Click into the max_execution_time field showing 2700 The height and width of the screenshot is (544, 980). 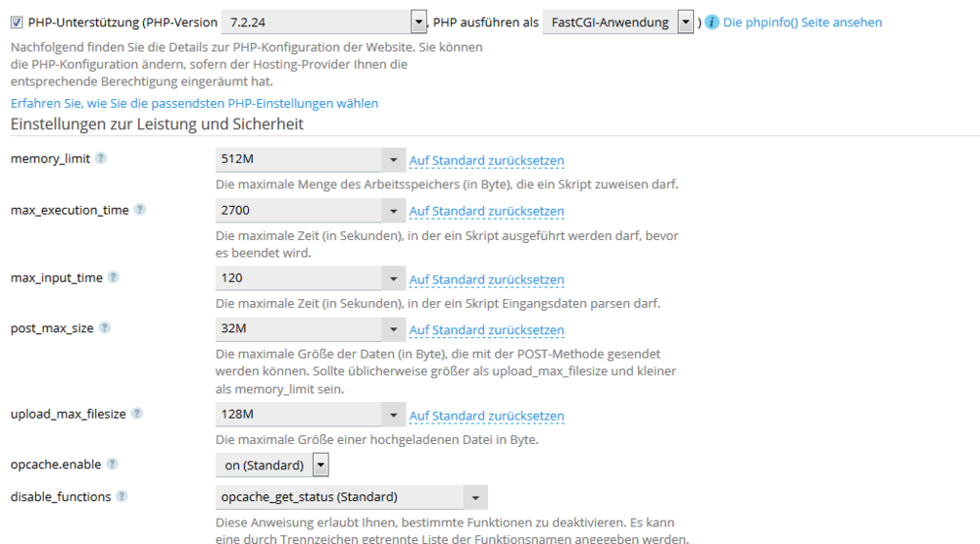coord(298,211)
